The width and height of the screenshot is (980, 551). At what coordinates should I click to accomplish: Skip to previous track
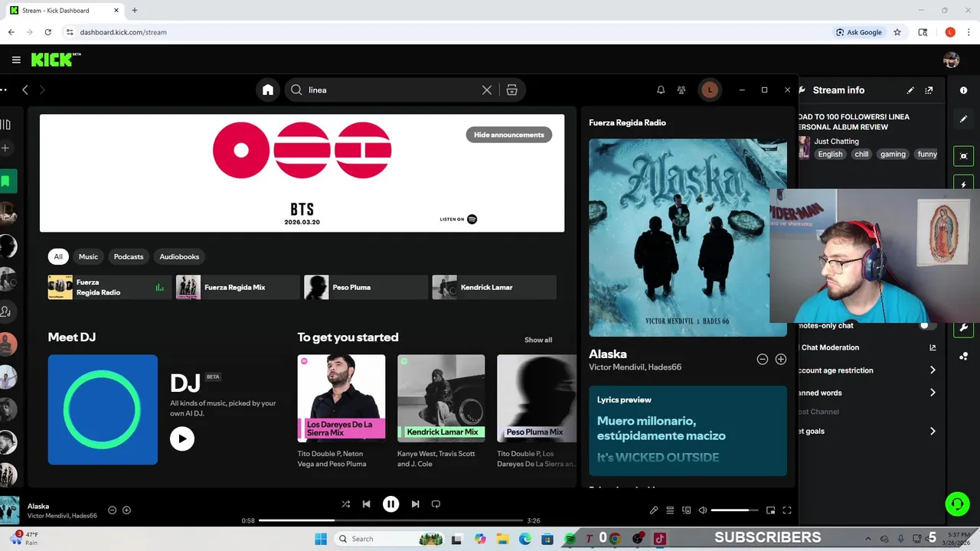[x=367, y=504]
